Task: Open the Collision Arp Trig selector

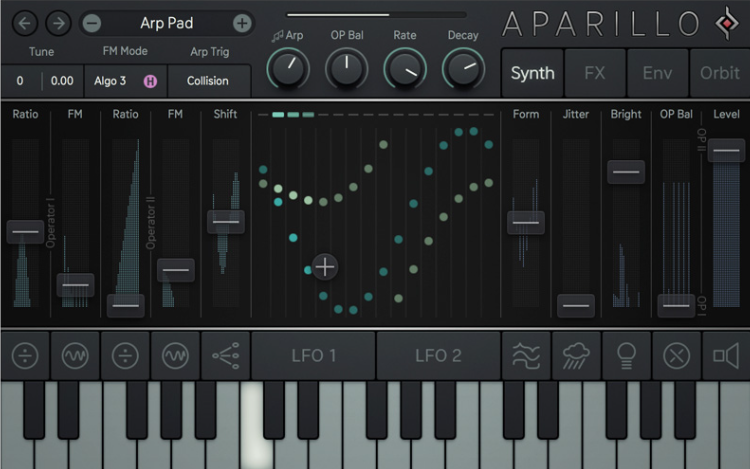Action: pyautogui.click(x=209, y=81)
